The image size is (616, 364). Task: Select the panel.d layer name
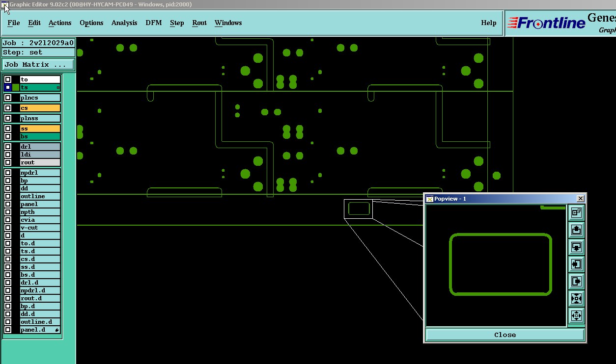click(40, 330)
